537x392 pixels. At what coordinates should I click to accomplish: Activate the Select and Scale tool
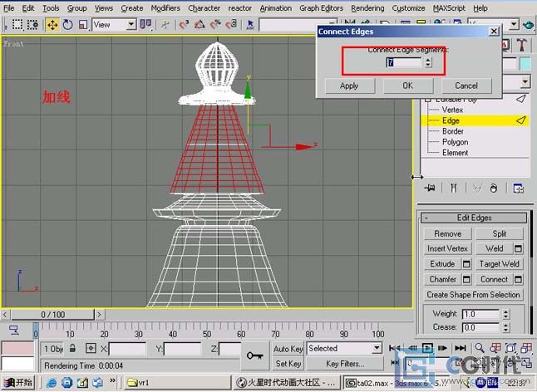pos(83,25)
